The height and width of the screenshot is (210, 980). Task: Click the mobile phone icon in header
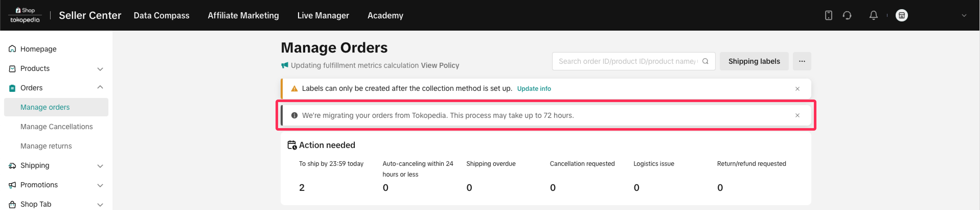[828, 16]
